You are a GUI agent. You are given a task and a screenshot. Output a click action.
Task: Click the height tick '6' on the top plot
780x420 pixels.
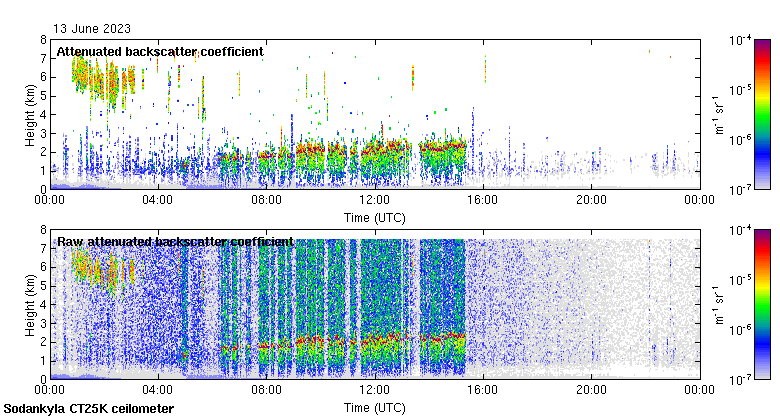click(43, 77)
